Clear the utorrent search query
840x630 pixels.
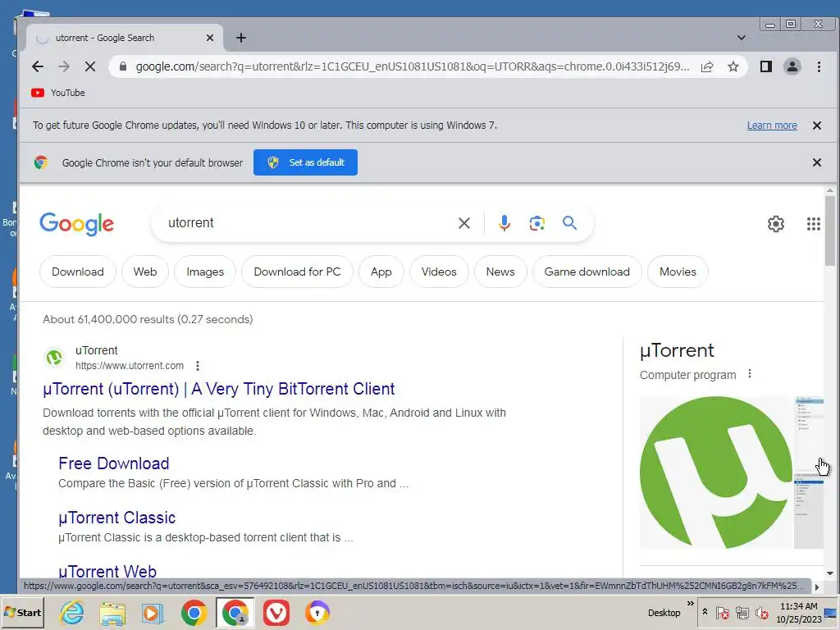464,223
